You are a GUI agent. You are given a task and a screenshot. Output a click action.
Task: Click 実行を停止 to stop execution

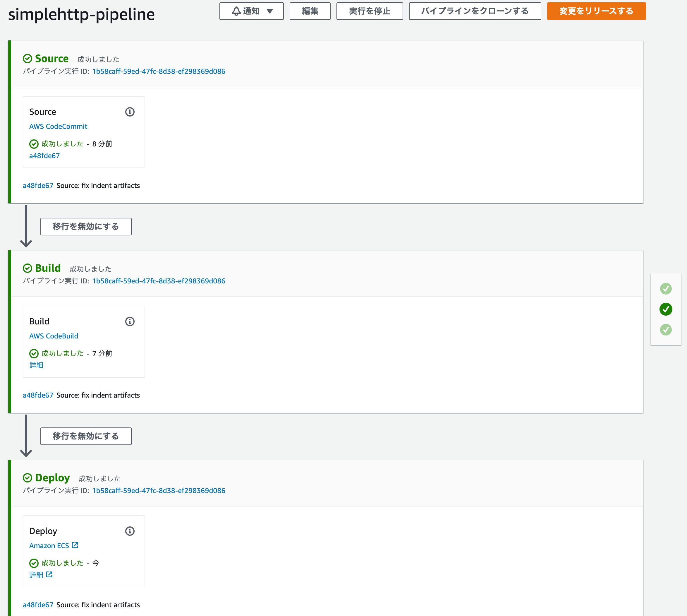point(369,11)
